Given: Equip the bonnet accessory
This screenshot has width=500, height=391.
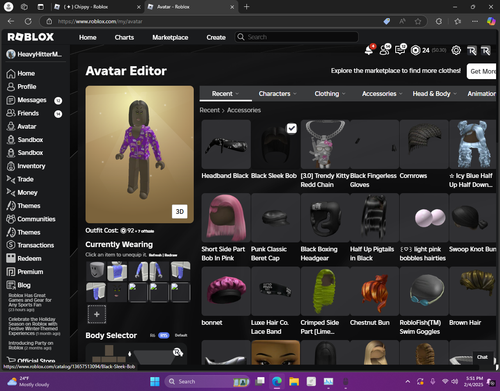Looking at the screenshot, I should (226, 291).
